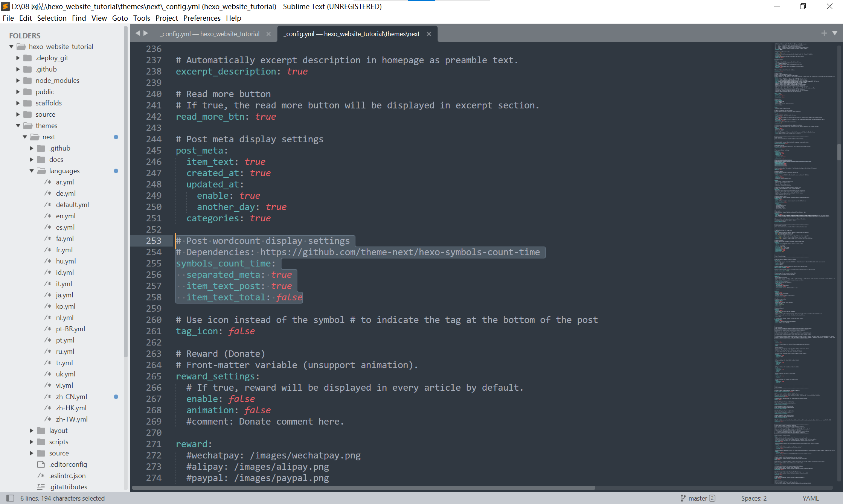Expand the node_modules folder
Viewport: 843px width, 504px height.
point(18,81)
